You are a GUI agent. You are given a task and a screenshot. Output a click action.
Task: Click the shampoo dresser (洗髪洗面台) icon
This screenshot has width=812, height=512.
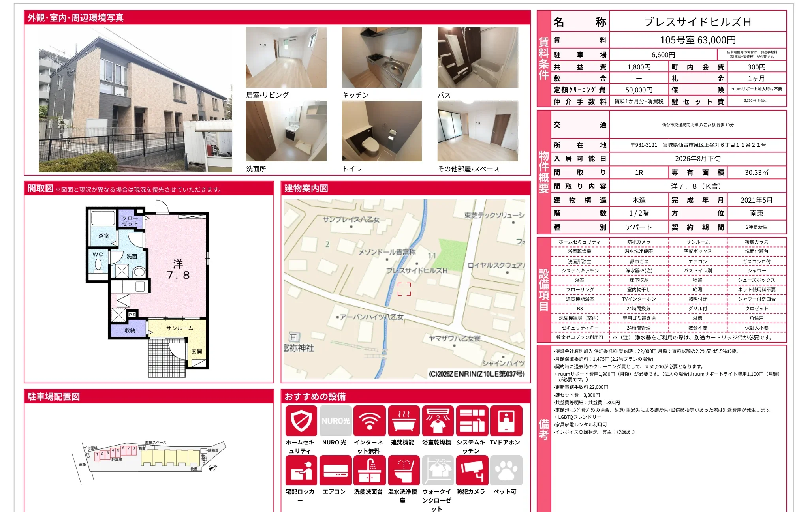tap(369, 470)
